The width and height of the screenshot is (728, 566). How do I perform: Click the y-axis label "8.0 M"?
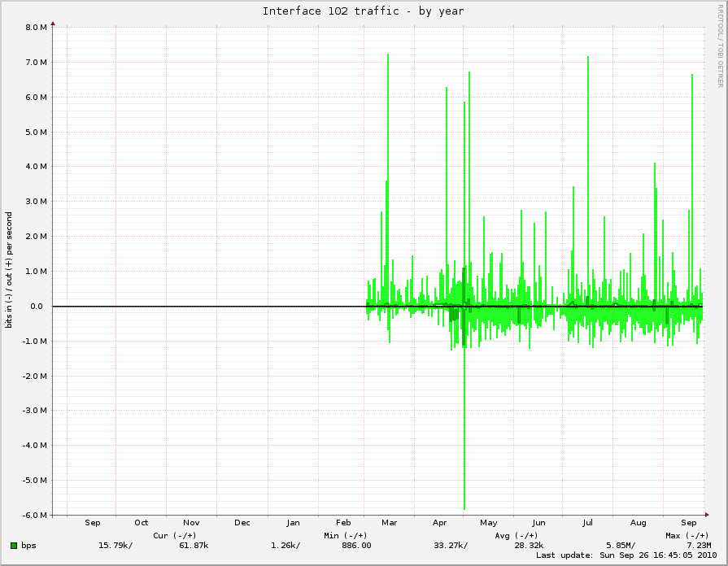click(x=37, y=28)
